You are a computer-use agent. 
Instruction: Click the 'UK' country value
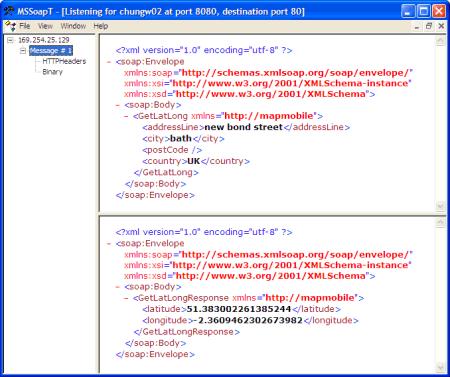[x=193, y=161]
